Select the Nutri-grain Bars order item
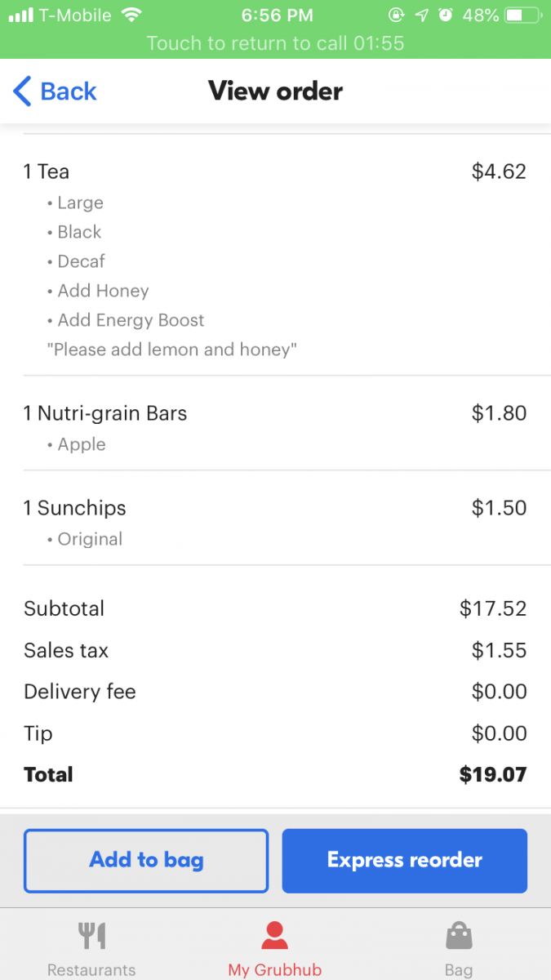551x980 pixels. tap(106, 413)
